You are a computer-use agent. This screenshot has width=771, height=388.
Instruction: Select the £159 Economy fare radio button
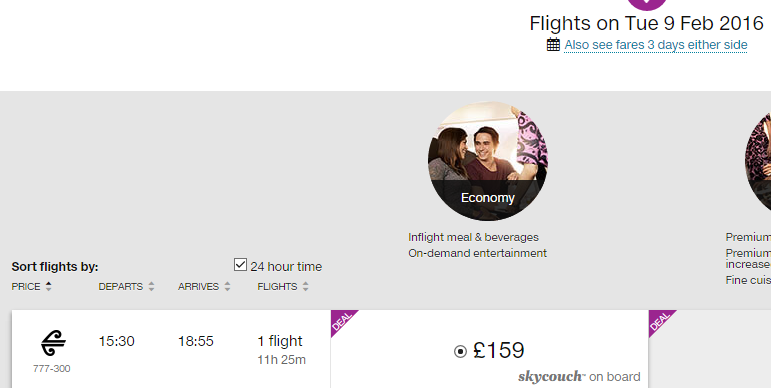[x=460, y=352]
